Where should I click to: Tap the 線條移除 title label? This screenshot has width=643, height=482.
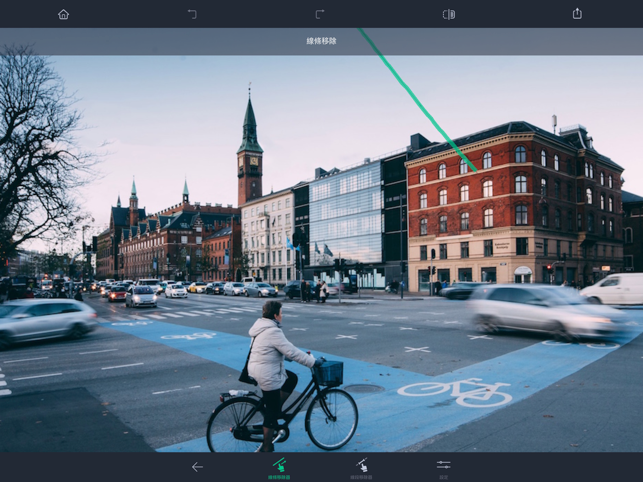coord(322,41)
